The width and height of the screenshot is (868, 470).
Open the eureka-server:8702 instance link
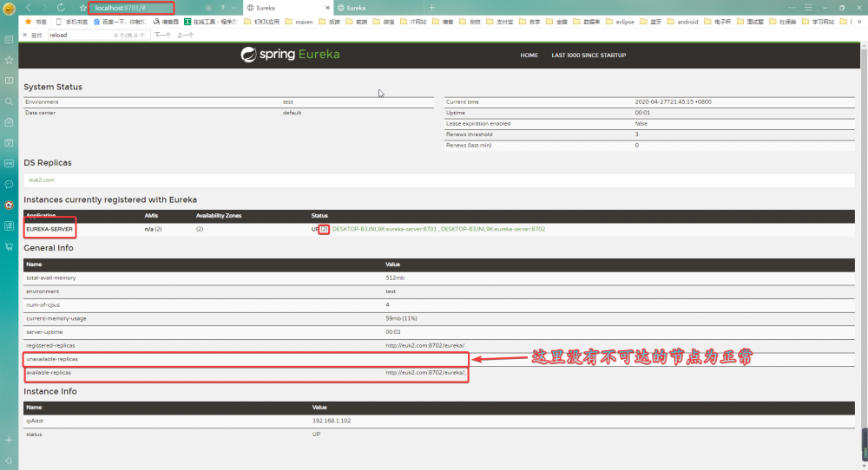pyautogui.click(x=493, y=229)
